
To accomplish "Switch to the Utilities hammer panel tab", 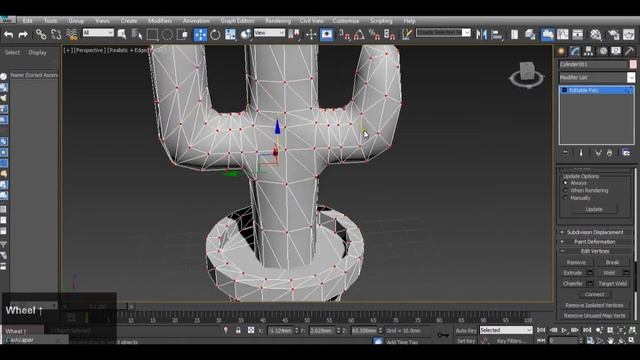I will 629,51.
